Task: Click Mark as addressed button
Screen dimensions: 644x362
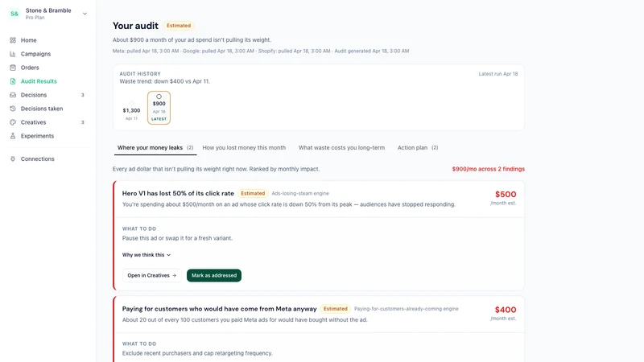Action: click(x=214, y=275)
